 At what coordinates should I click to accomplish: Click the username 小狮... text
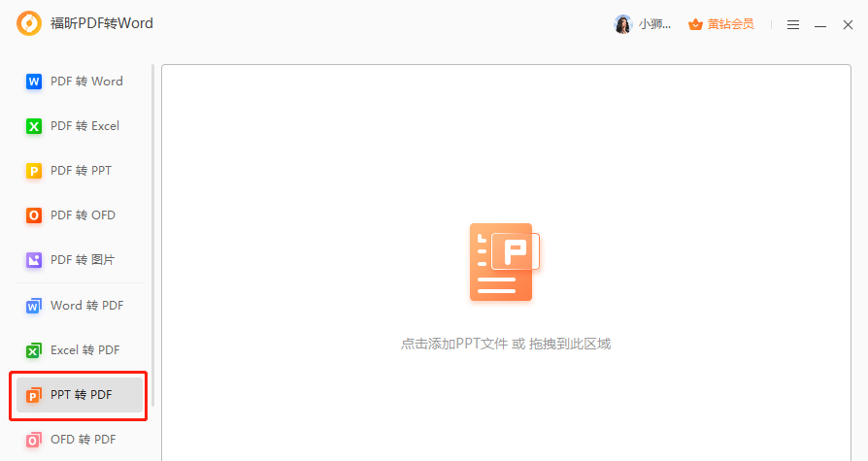(x=655, y=24)
